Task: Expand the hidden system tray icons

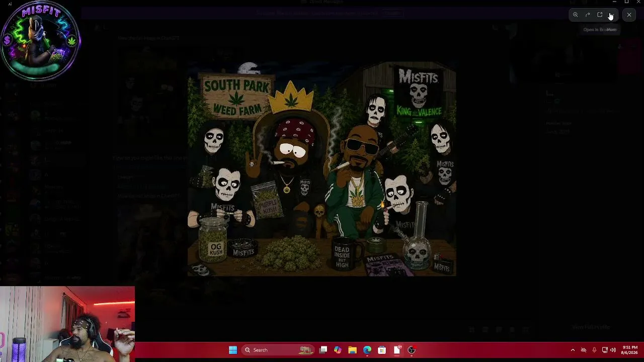Action: click(x=573, y=350)
